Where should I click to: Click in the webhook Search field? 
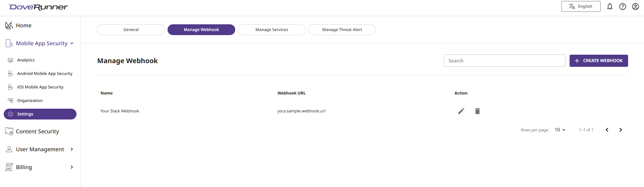505,61
